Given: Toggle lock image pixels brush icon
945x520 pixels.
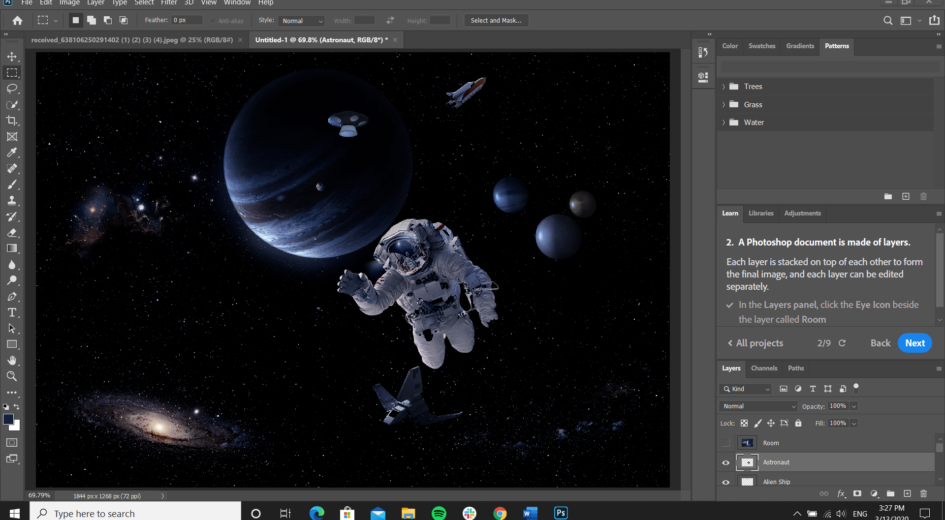Looking at the screenshot, I should [x=758, y=424].
